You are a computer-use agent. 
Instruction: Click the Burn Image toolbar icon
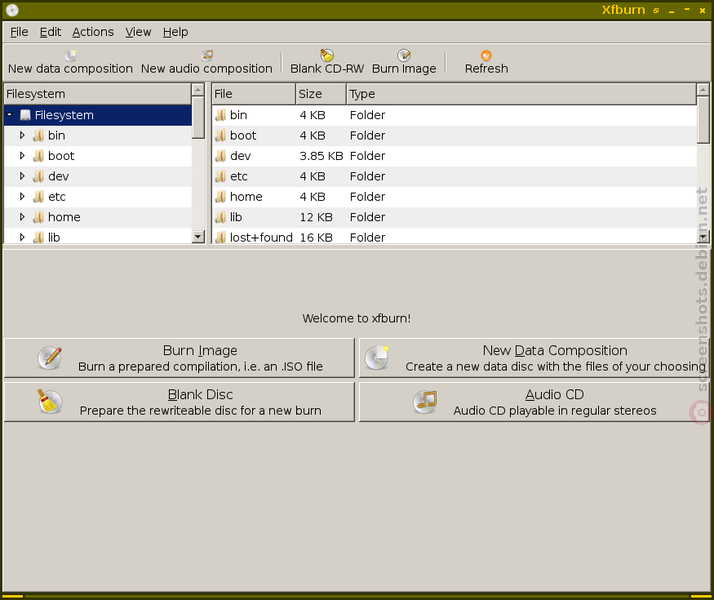point(404,55)
